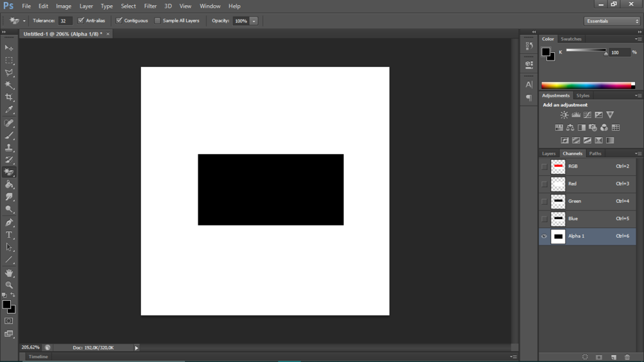Screen dimensions: 644x362
Task: Add a Levels adjustment
Action: point(576,115)
